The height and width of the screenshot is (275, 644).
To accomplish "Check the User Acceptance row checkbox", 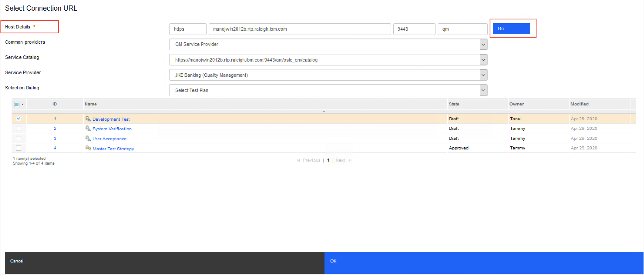I will (x=19, y=138).
